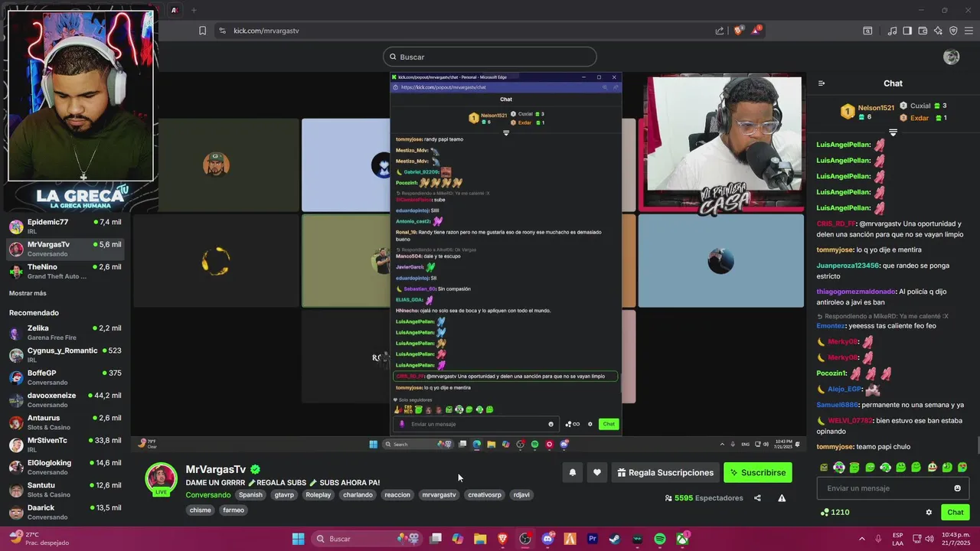Toggle the browser sidebar panel icon
Image resolution: width=980 pixels, height=551 pixels.
[x=907, y=31]
